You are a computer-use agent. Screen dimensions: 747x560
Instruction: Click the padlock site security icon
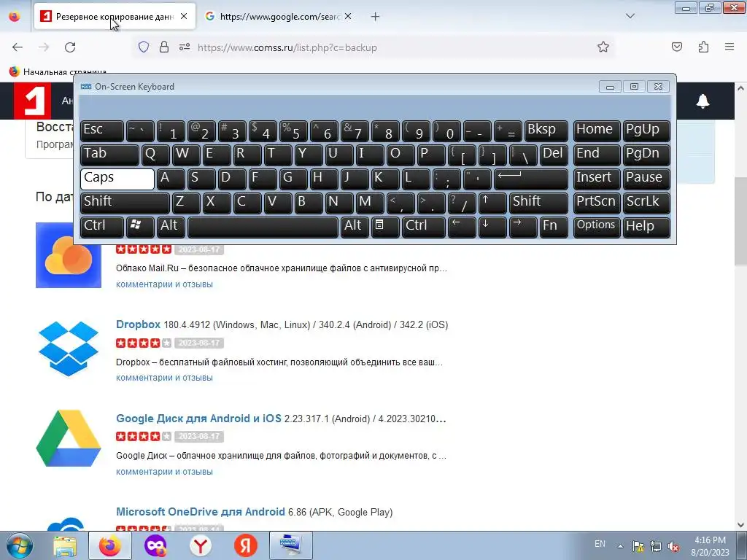[x=164, y=47]
